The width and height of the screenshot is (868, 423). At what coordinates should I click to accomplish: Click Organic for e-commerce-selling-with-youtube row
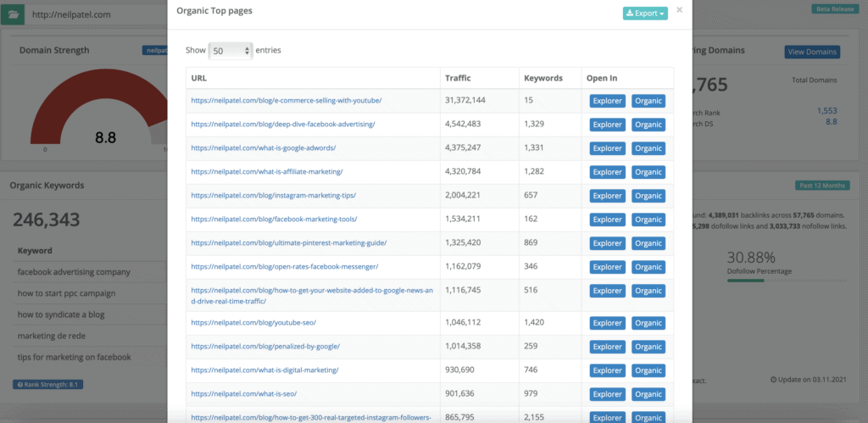coord(648,101)
